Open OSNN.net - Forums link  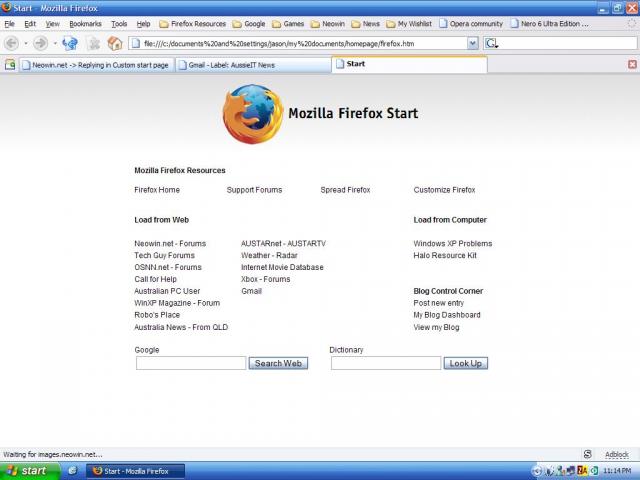[168, 267]
